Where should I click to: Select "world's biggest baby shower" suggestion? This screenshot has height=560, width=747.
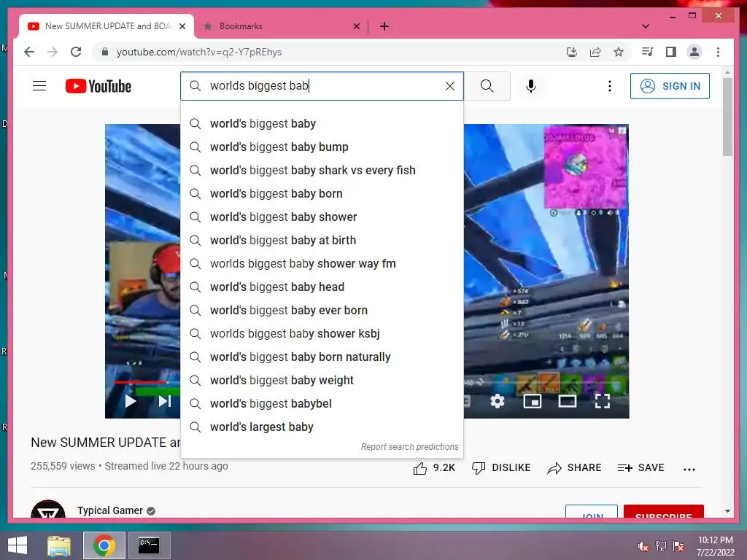(x=322, y=217)
